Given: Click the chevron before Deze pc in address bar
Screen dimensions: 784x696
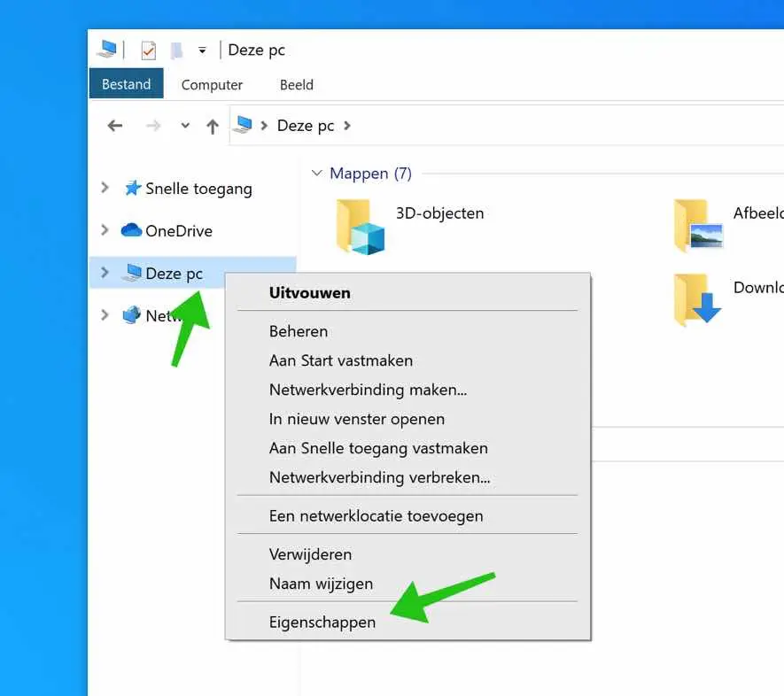Looking at the screenshot, I should (264, 126).
